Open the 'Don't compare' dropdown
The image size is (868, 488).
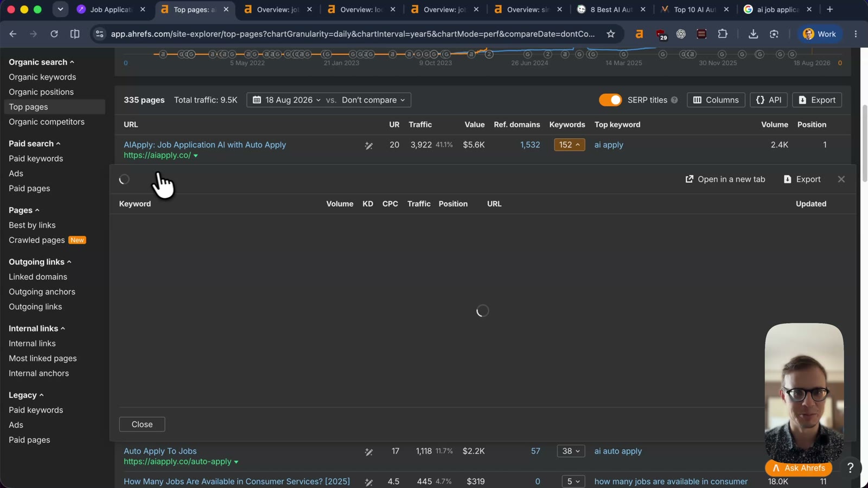point(373,100)
